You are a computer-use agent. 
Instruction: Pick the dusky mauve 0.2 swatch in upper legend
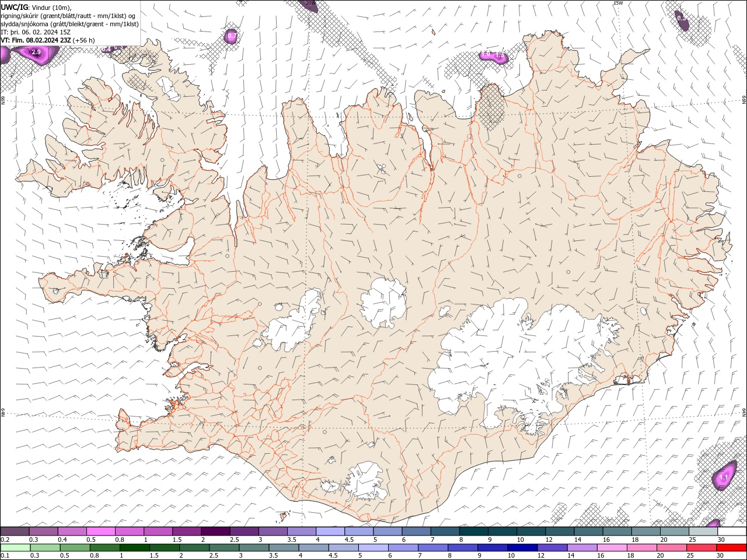[15, 531]
